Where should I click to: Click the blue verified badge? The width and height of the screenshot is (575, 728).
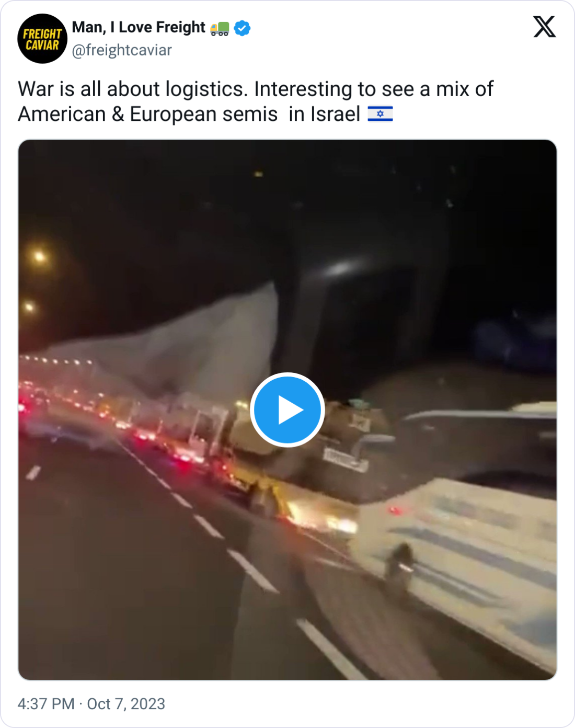click(242, 28)
